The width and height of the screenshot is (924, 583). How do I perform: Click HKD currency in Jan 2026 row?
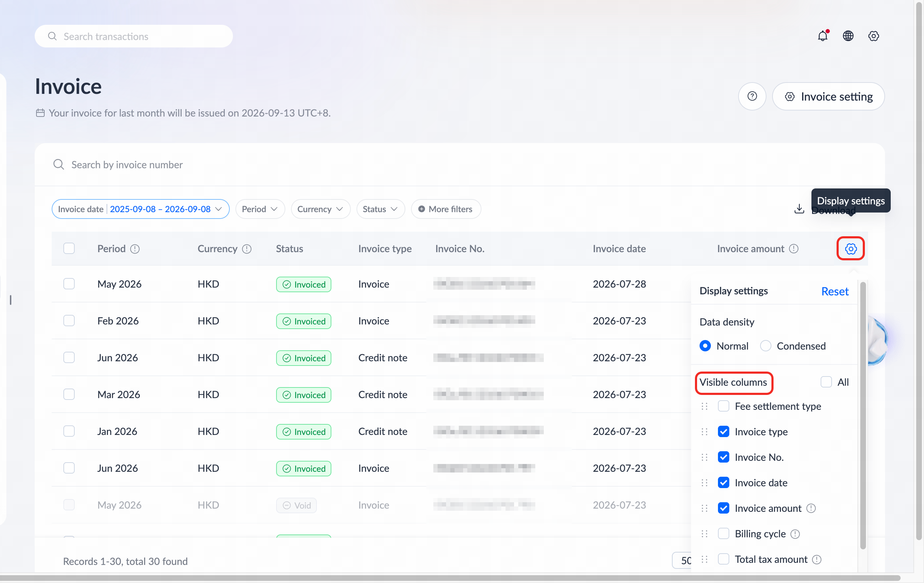click(209, 431)
